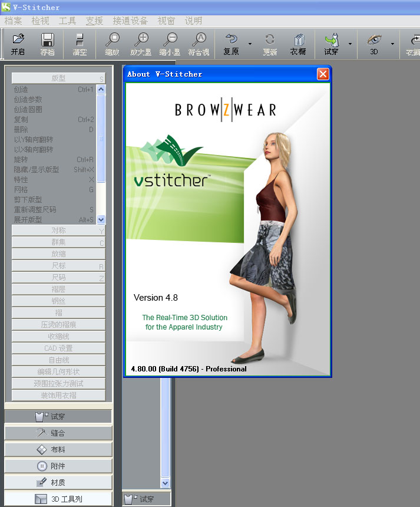This screenshot has width=420, height=507.
Task: Open the dropdown arrow next to 试穿
Action: point(350,44)
